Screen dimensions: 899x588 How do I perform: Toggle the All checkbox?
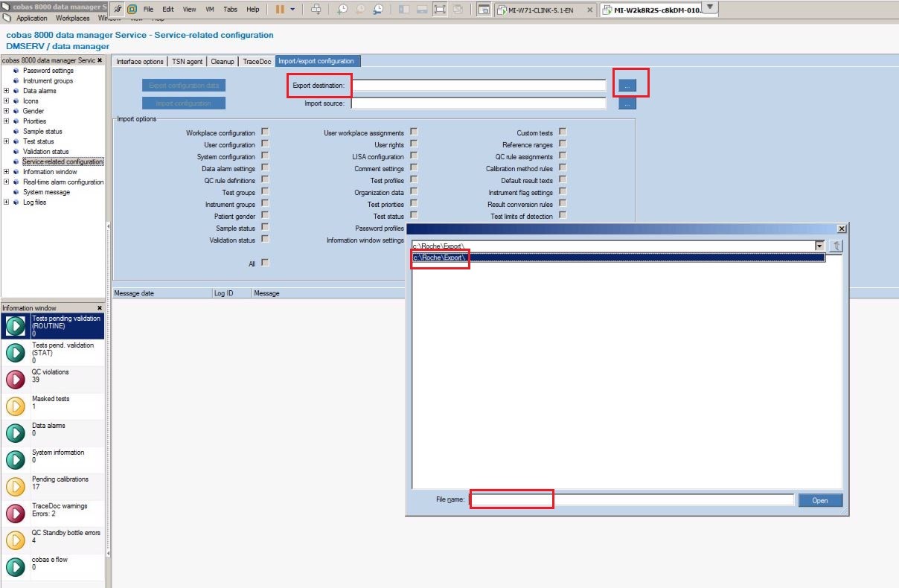coord(265,263)
